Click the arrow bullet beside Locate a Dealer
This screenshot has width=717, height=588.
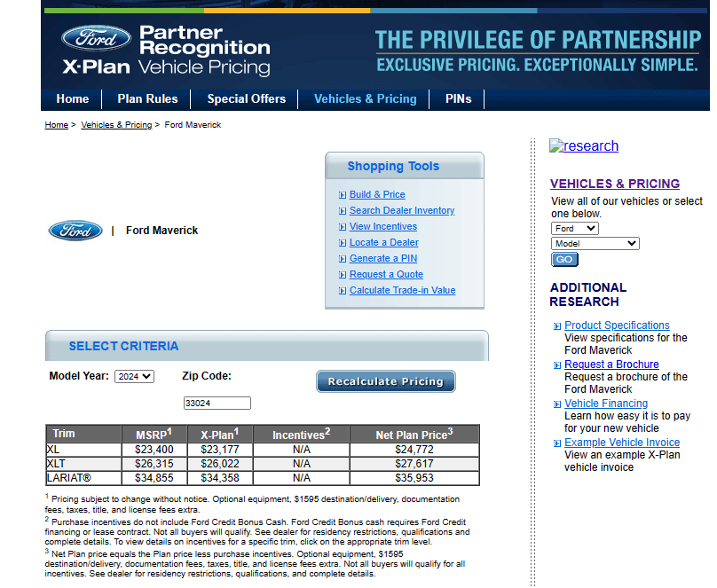click(x=343, y=243)
